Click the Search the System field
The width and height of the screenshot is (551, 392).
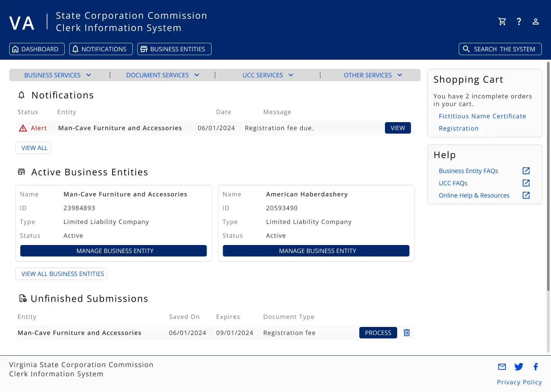pos(500,49)
